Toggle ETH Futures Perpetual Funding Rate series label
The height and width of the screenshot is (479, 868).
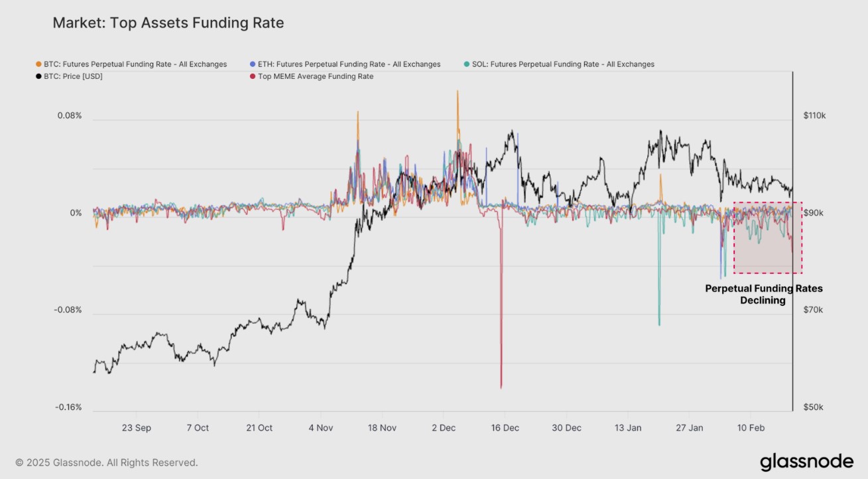349,64
